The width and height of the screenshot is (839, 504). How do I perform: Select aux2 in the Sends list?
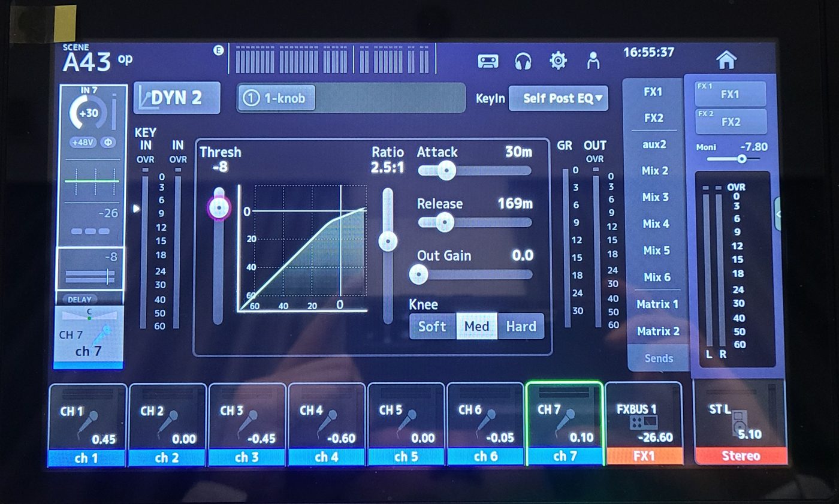pos(654,144)
